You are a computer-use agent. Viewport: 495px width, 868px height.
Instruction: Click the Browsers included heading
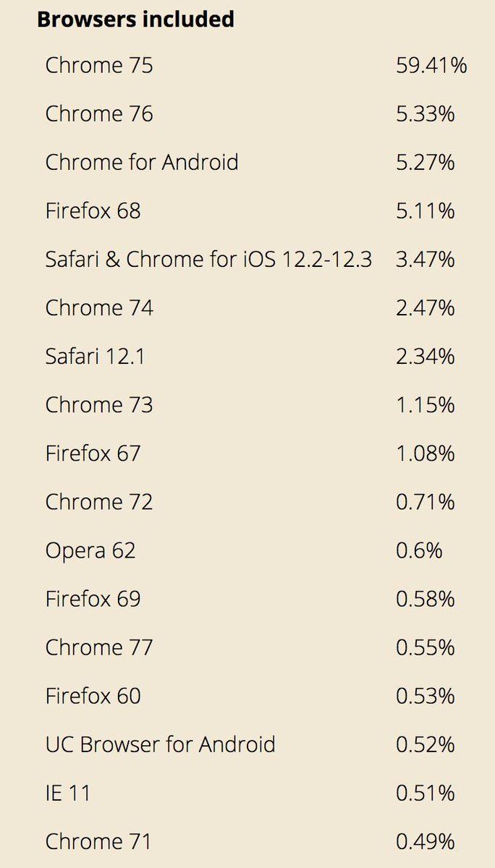135,19
